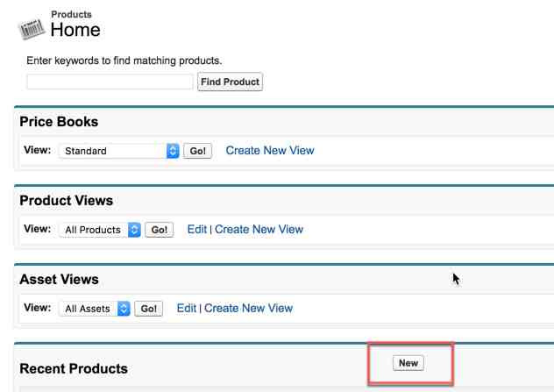Viewport: 554px width, 392px height.
Task: Click the Asset Views section heading
Action: click(59, 280)
